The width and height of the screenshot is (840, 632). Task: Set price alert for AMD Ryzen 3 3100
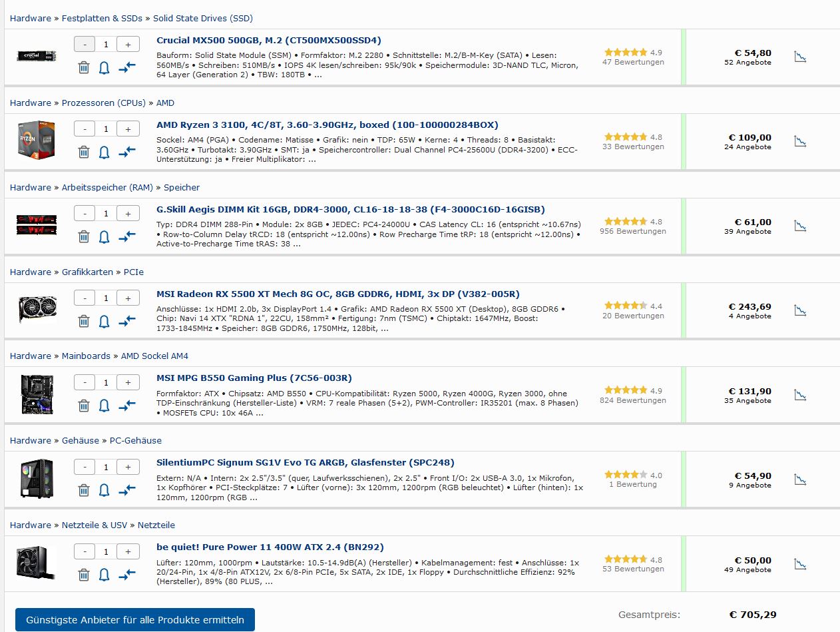(x=105, y=152)
